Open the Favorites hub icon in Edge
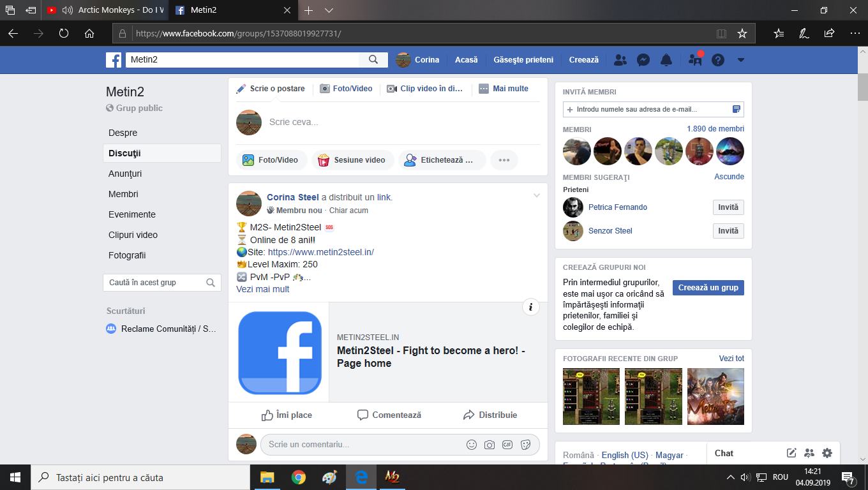The image size is (868, 490). [x=779, y=33]
